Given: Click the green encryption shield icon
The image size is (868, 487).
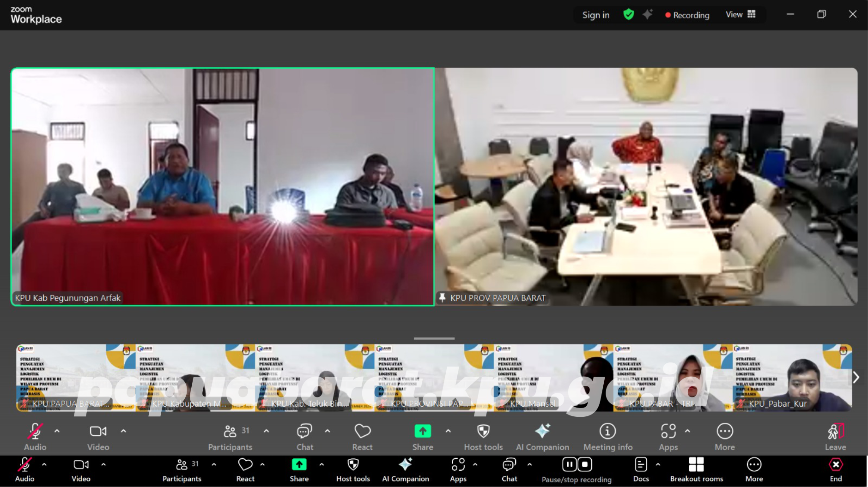Looking at the screenshot, I should (628, 15).
